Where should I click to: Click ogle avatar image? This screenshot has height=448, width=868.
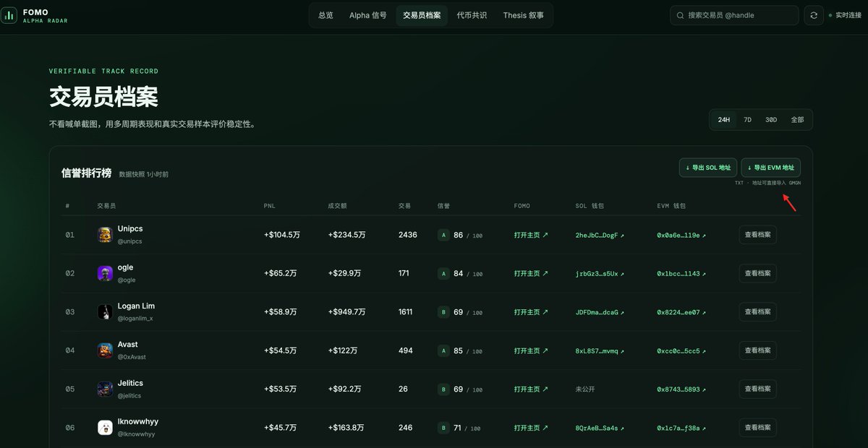105,273
